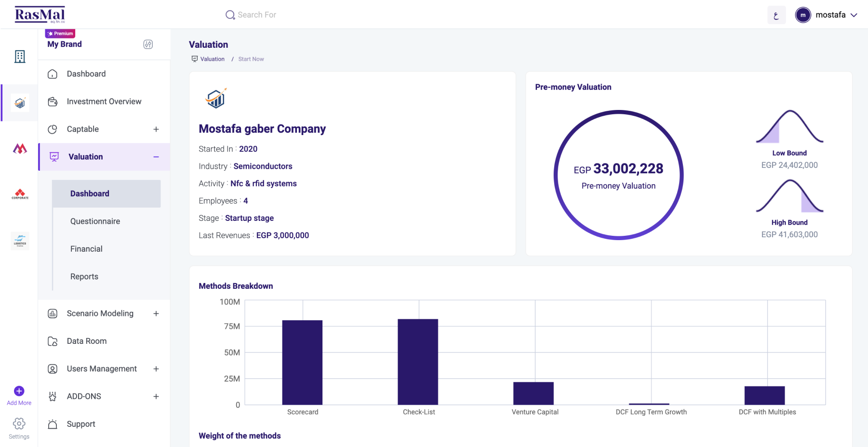The height and width of the screenshot is (447, 868).
Task: Open the My Brand switcher icon
Action: 148,44
